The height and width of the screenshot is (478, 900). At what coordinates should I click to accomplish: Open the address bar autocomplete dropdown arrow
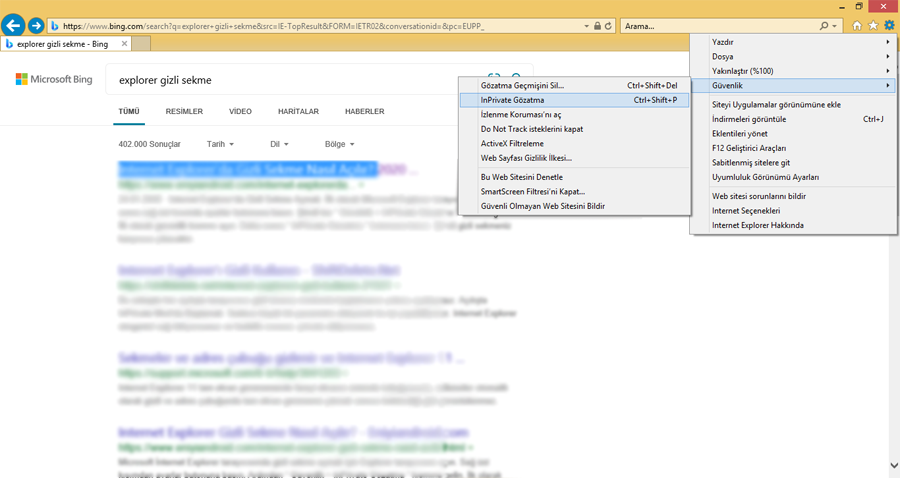pyautogui.click(x=586, y=26)
